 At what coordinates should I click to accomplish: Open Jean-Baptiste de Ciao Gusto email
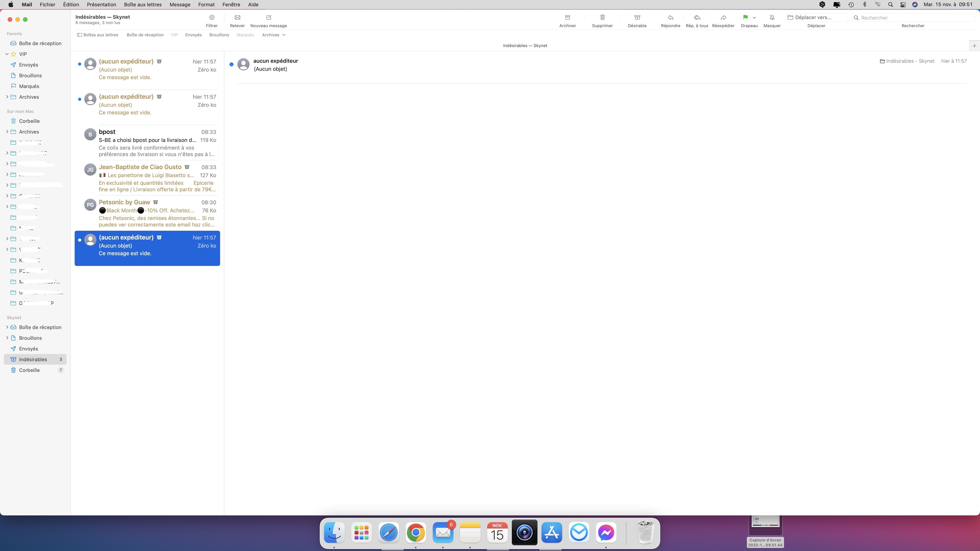[147, 178]
